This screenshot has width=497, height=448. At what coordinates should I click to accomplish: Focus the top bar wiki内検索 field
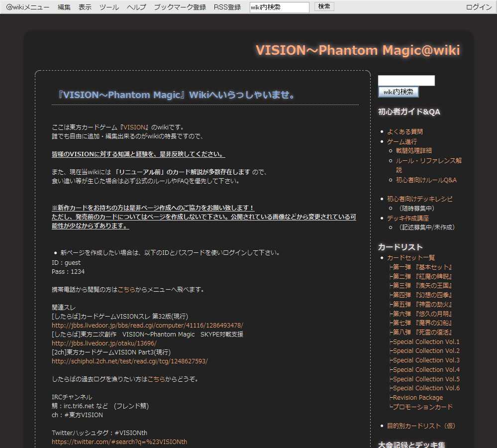[279, 7]
